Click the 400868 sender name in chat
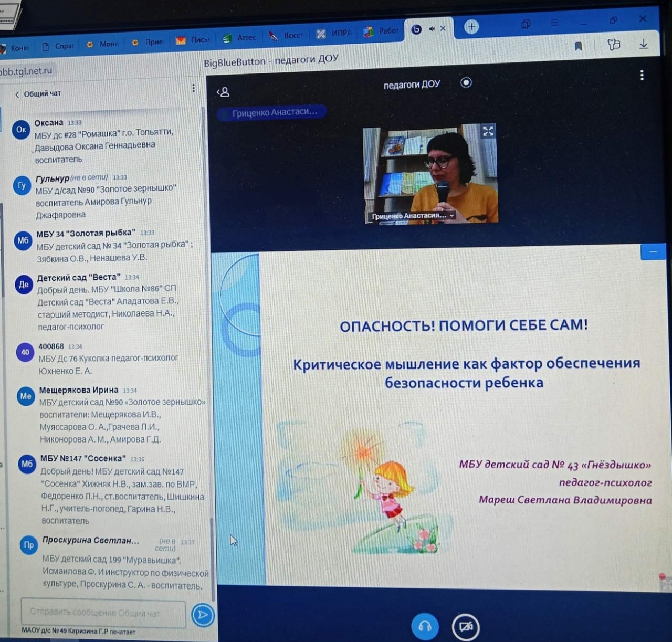The height and width of the screenshot is (642, 672). pos(51,346)
